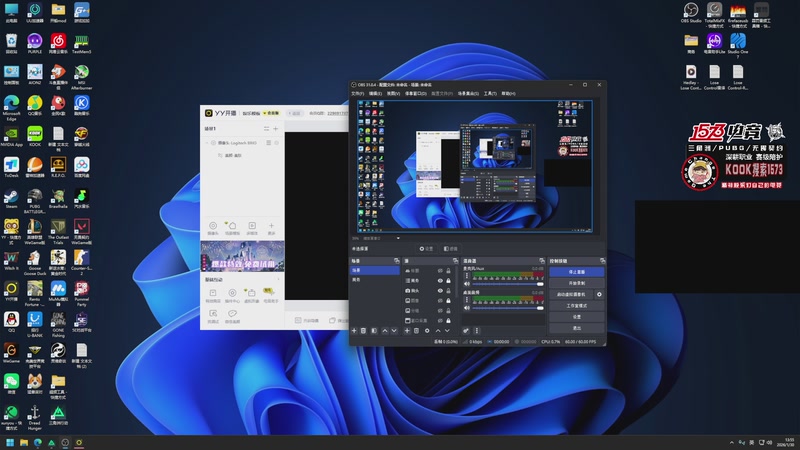Add a new source using plus in YY scene header

click(x=276, y=129)
